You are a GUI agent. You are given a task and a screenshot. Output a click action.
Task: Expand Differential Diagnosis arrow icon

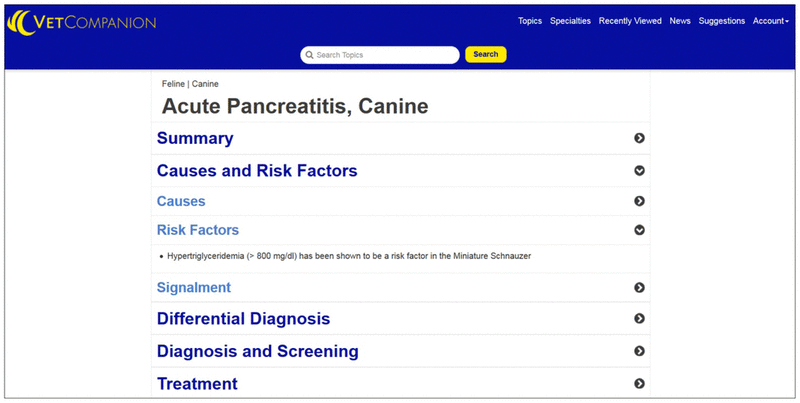click(639, 318)
